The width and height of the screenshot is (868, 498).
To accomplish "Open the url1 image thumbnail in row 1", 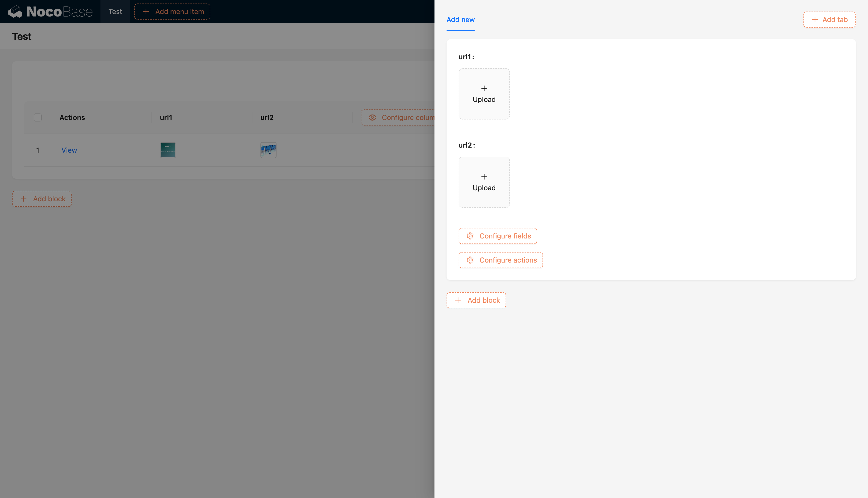I will pos(168,150).
